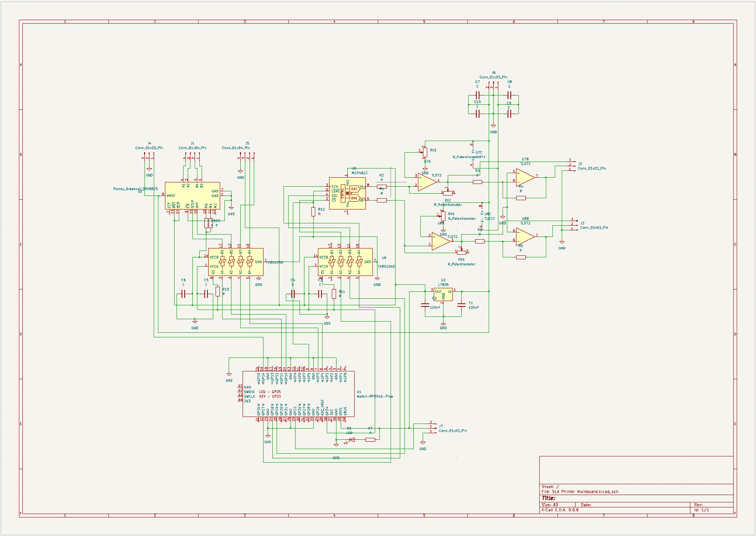Click the 'KiCad E.D.A. 9.0.6' text
Screen dimensions: 756x536
(560, 510)
